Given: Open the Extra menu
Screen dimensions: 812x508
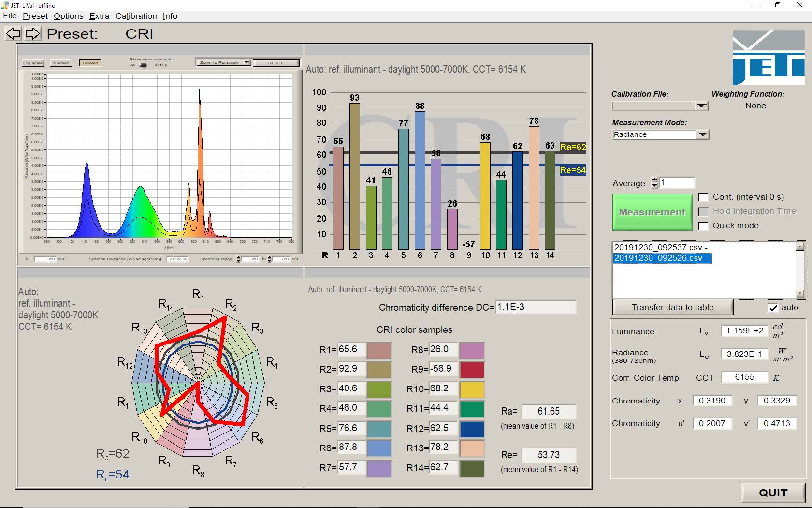Looking at the screenshot, I should pos(100,16).
